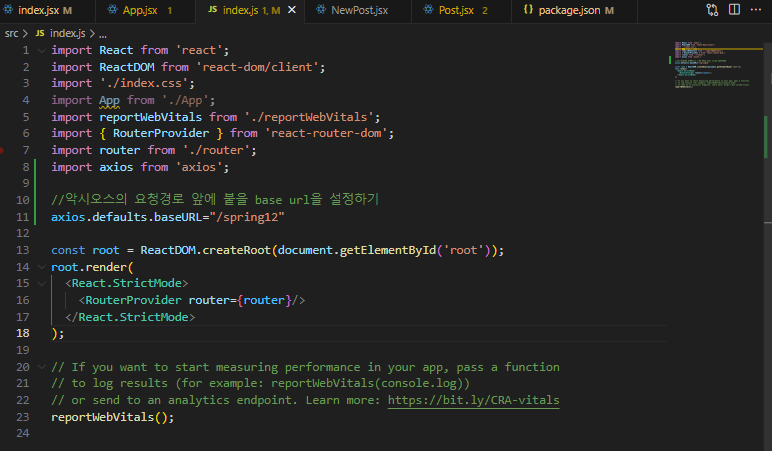Open the App.jsx tab
Screen dimensions: 772x451
pos(145,10)
